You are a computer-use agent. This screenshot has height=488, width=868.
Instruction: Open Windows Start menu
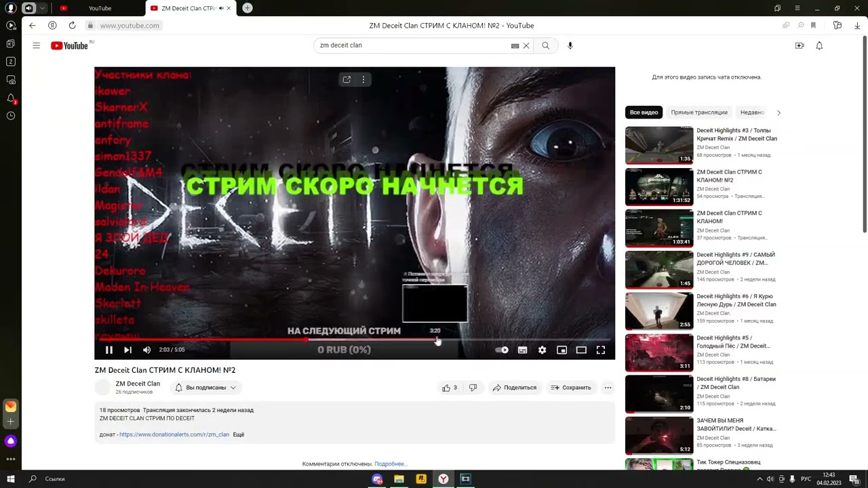pyautogui.click(x=11, y=479)
